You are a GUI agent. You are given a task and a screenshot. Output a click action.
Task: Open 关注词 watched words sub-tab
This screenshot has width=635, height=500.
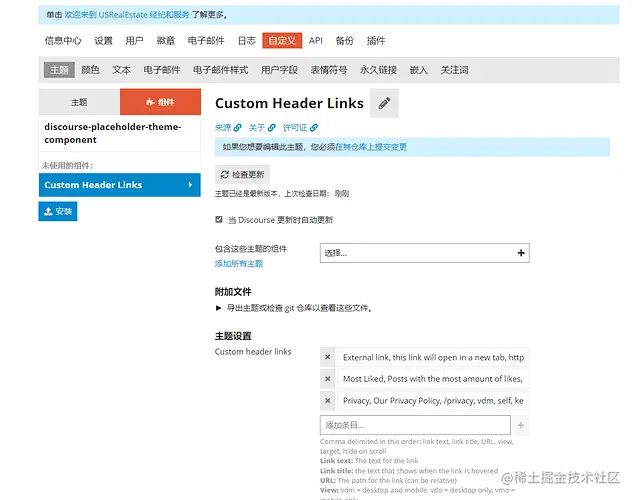point(454,70)
